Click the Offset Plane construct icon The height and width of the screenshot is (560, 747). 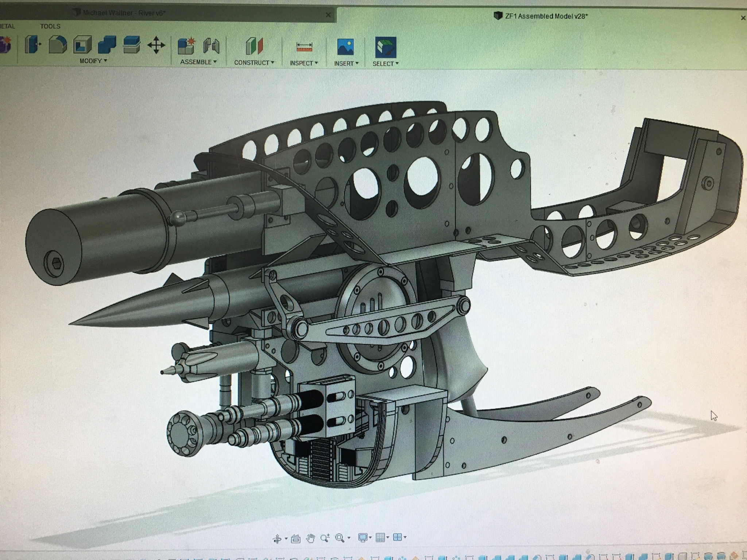click(254, 47)
